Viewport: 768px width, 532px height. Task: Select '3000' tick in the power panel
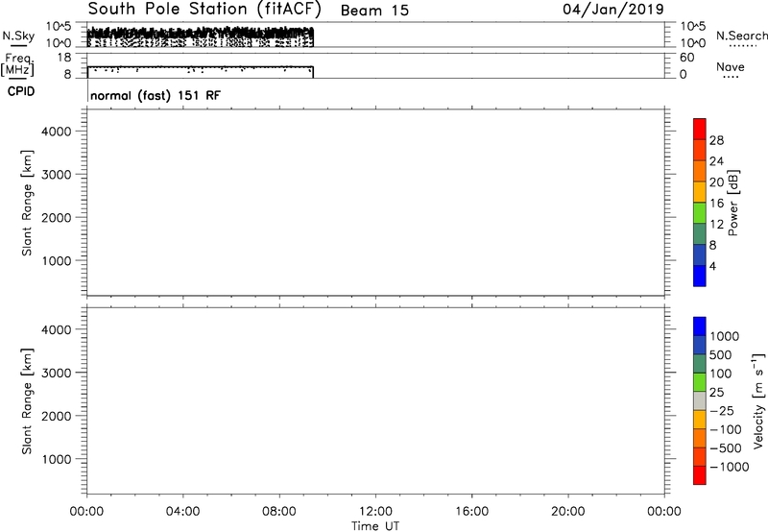tap(57, 175)
